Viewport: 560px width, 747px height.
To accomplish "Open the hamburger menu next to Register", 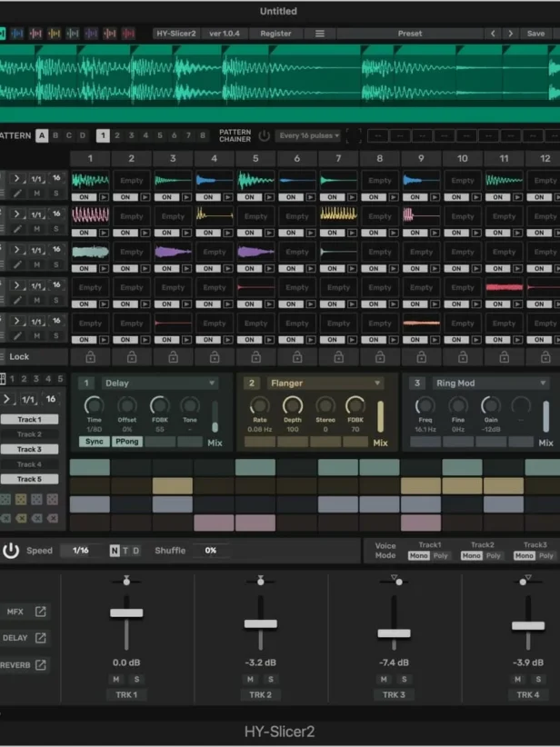I will [x=320, y=34].
